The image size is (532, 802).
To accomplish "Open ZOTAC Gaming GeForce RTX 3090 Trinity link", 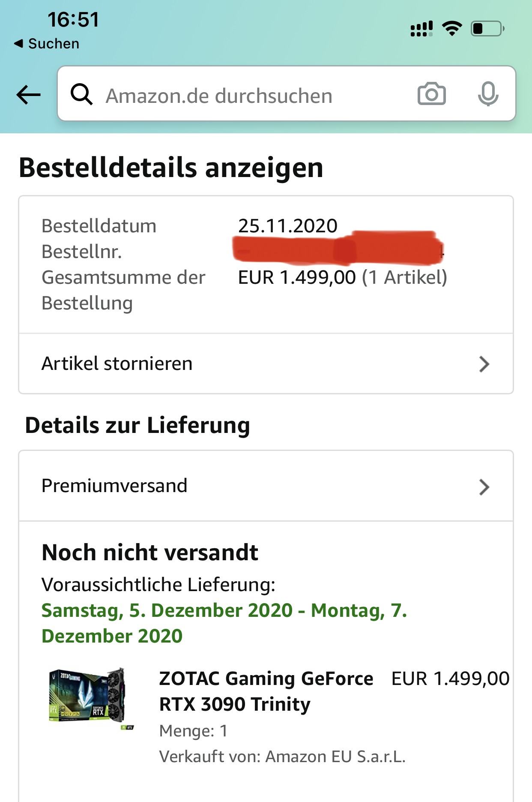I will coord(266,691).
